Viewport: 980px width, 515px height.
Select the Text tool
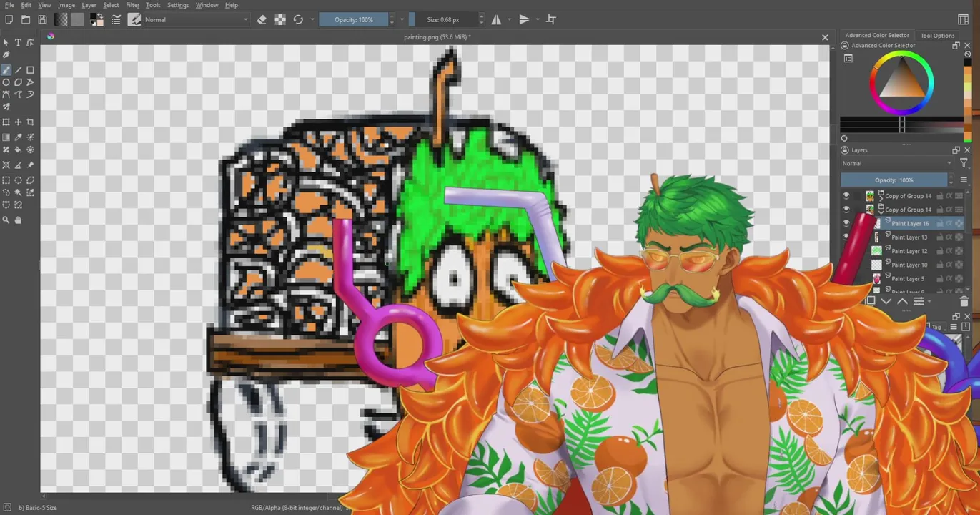coord(18,43)
